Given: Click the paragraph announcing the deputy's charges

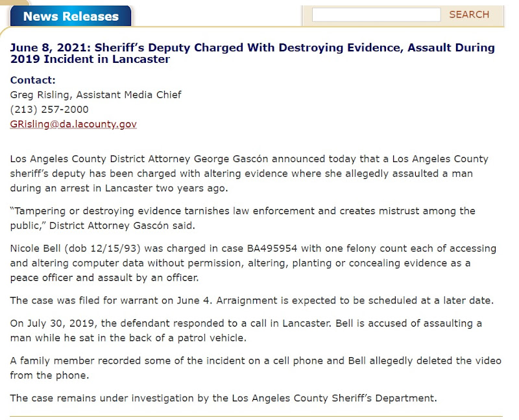Looking at the screenshot, I should [x=249, y=174].
